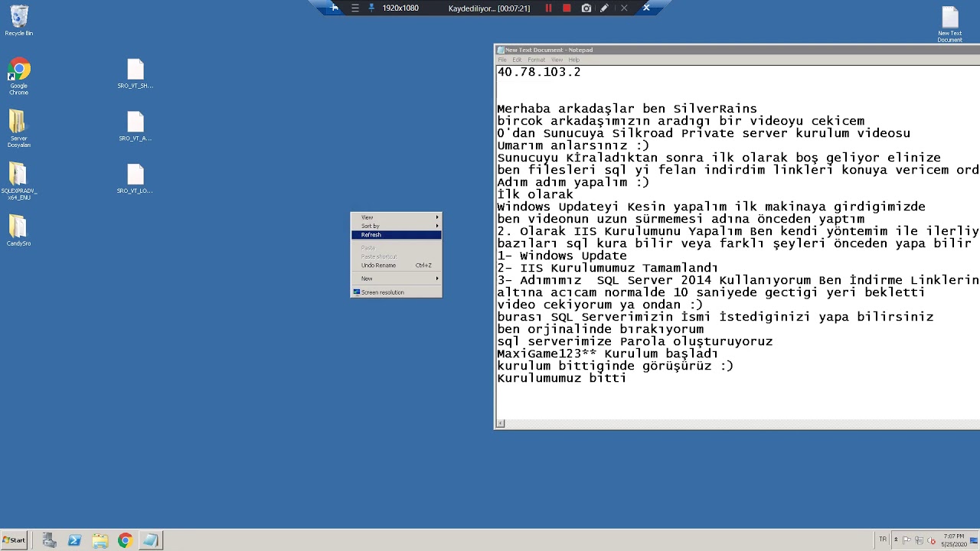Show hidden tray icons arrow
The height and width of the screenshot is (551, 980).
point(896,540)
